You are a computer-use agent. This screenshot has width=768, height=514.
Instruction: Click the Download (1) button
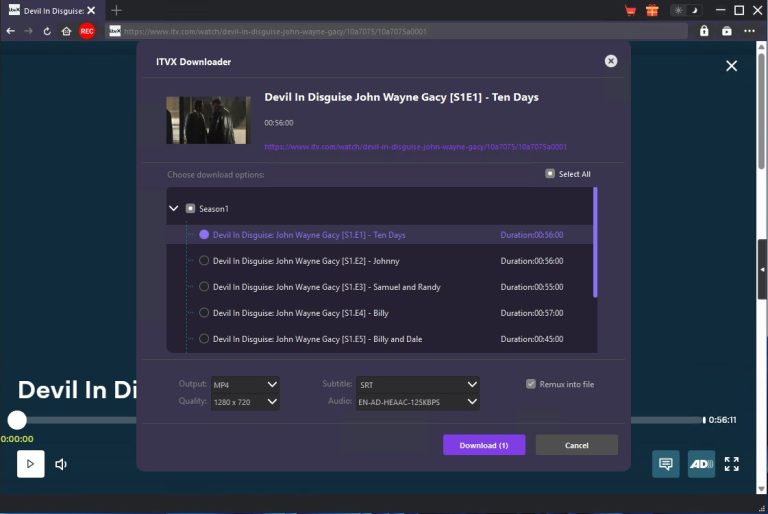(484, 445)
